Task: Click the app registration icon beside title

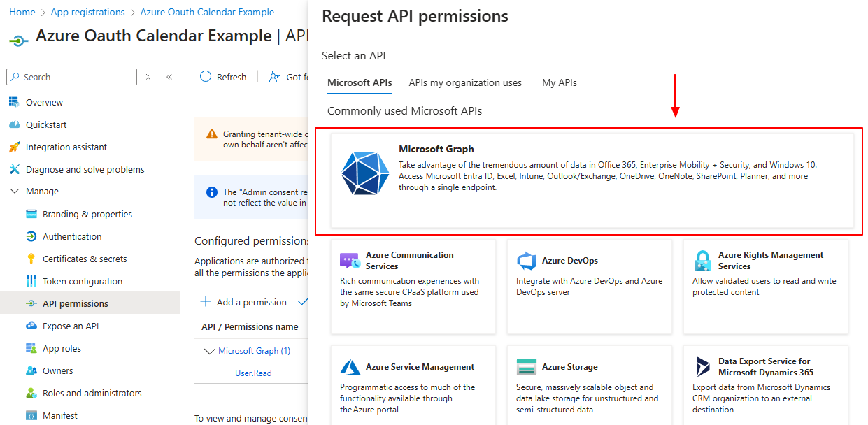Action: click(x=18, y=40)
